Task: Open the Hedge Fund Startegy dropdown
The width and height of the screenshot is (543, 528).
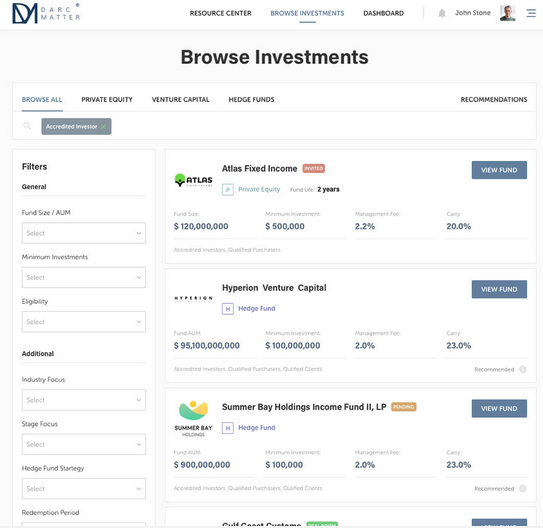Action: (84, 489)
